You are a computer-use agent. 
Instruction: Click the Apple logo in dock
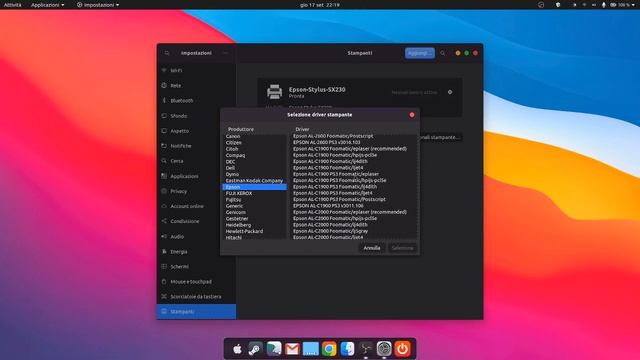coord(237,349)
